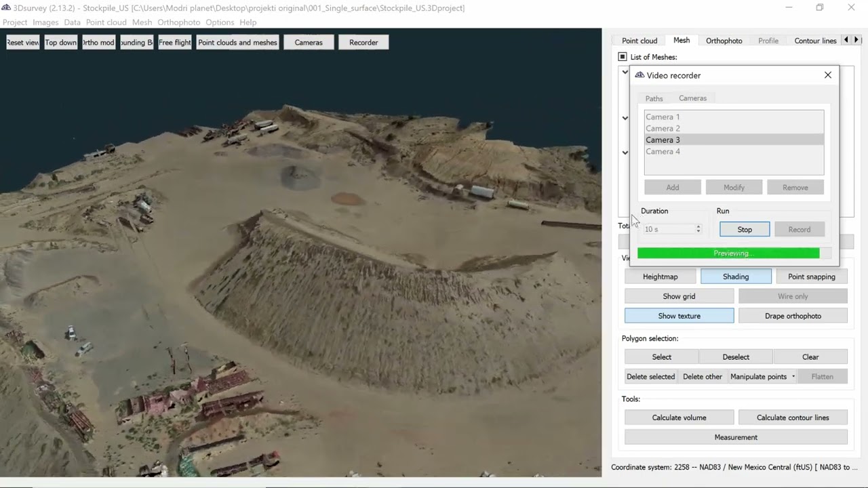Open the Mesh menu
Viewport: 868px width, 488px height.
click(142, 22)
